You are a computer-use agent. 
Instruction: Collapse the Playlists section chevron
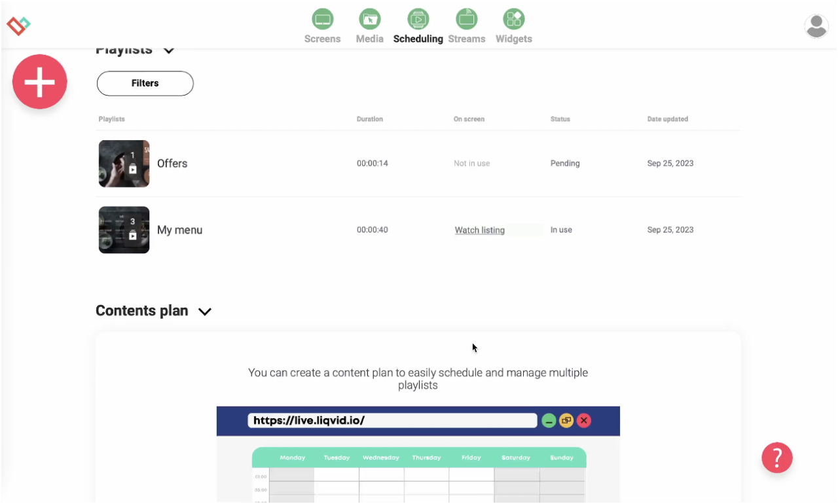pos(168,50)
